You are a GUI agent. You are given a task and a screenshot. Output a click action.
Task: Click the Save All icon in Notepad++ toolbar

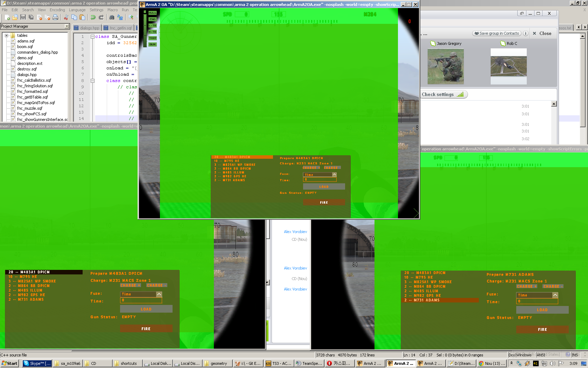tap(31, 17)
